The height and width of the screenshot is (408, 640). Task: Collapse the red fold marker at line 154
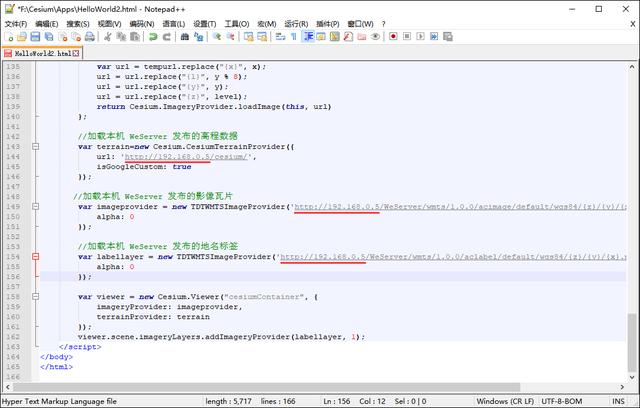coord(36,257)
